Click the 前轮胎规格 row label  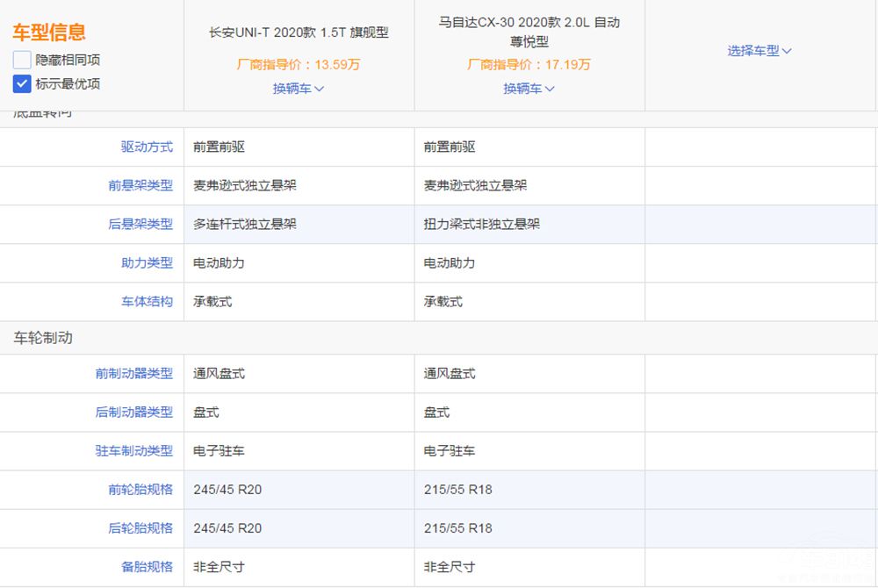click(140, 490)
